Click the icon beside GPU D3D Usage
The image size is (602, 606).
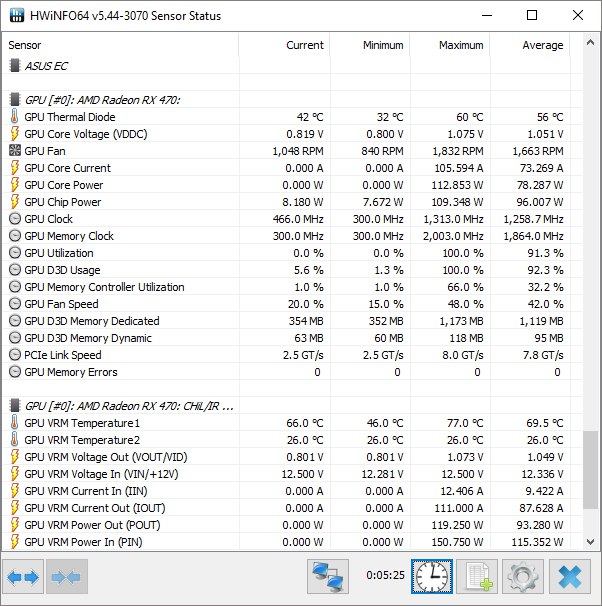15,270
